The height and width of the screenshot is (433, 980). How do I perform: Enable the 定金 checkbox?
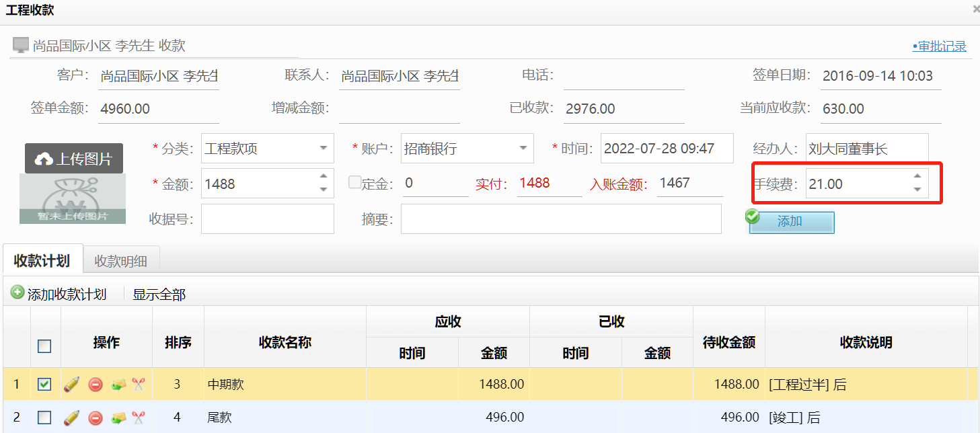(354, 182)
